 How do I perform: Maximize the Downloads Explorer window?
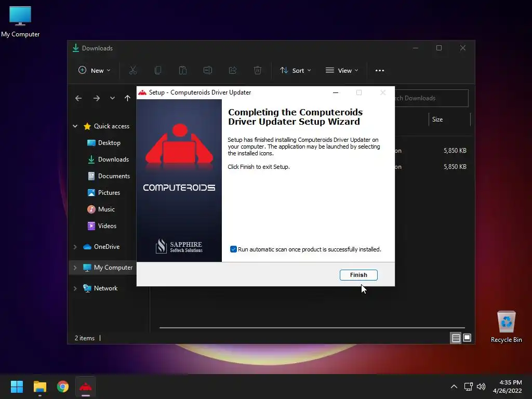click(439, 48)
